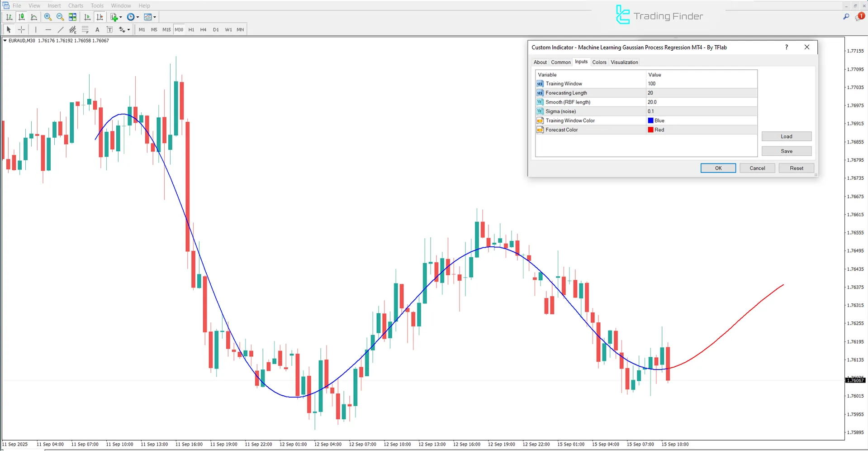The image size is (868, 451).
Task: Expand the Templates dropdown arrow
Action: pos(155,17)
